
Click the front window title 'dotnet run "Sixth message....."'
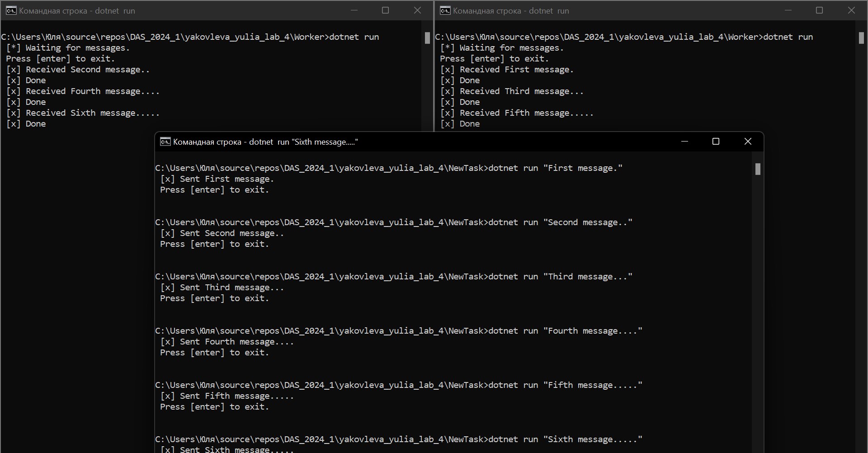tap(265, 142)
